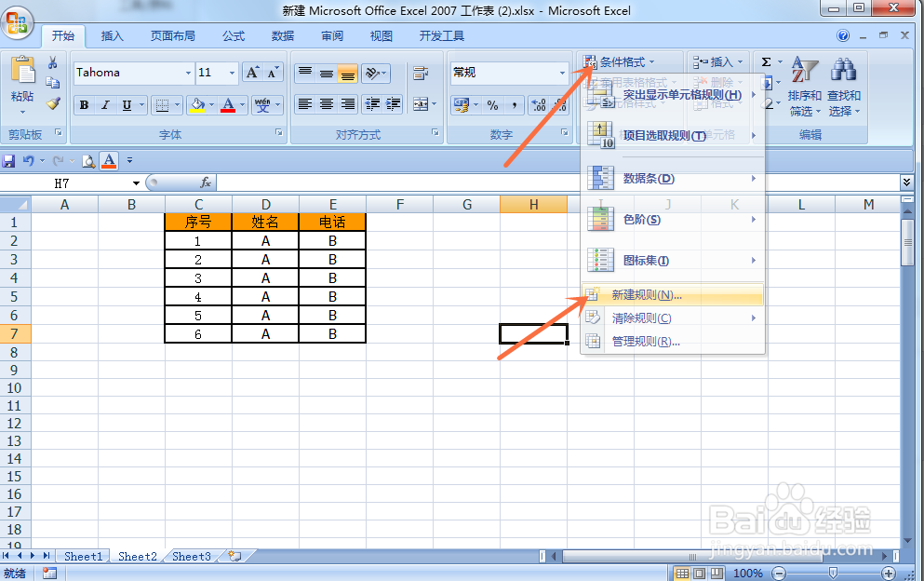Viewport: 924px width, 581px height.
Task: Click the Undo arrow
Action: tap(28, 160)
